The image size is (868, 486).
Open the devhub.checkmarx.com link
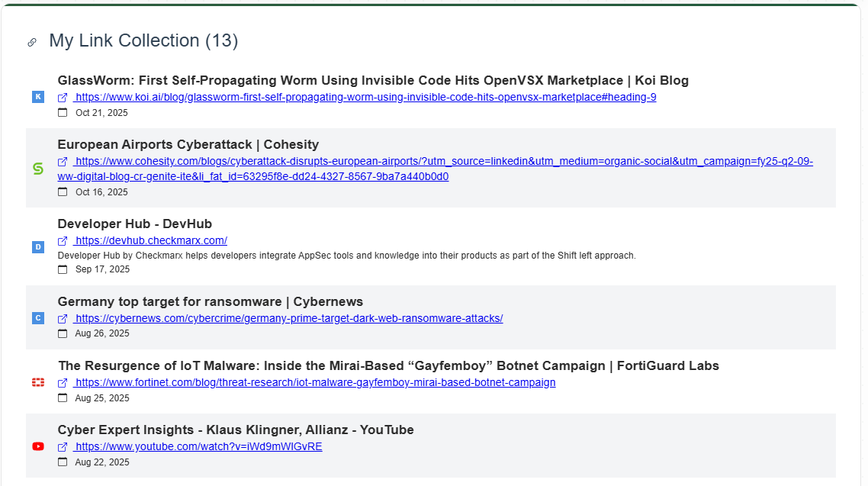[x=149, y=240]
